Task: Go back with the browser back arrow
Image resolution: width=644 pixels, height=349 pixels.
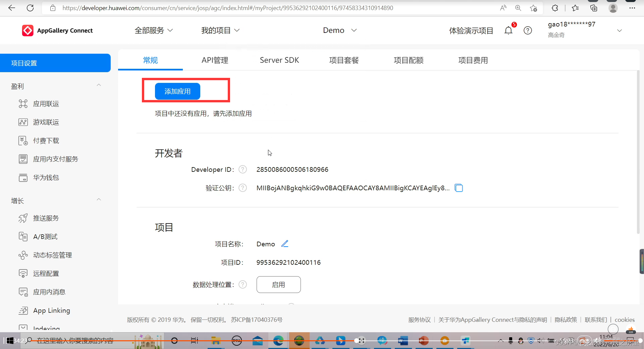Action: pos(12,8)
